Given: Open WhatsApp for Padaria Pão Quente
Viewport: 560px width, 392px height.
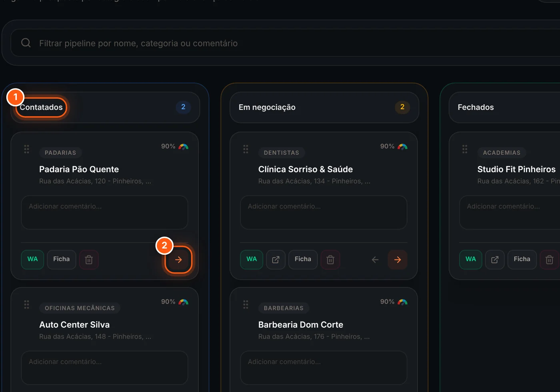Looking at the screenshot, I should pyautogui.click(x=32, y=259).
